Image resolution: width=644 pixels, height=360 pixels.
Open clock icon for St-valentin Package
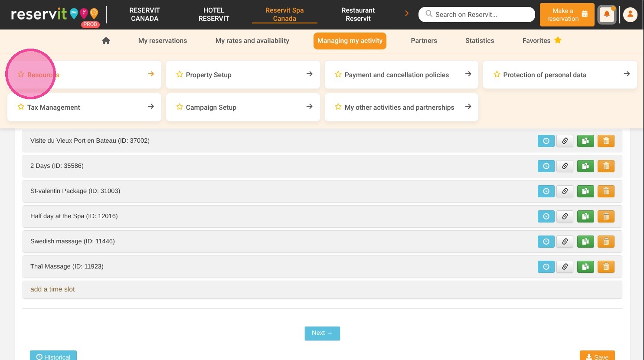coord(546,191)
